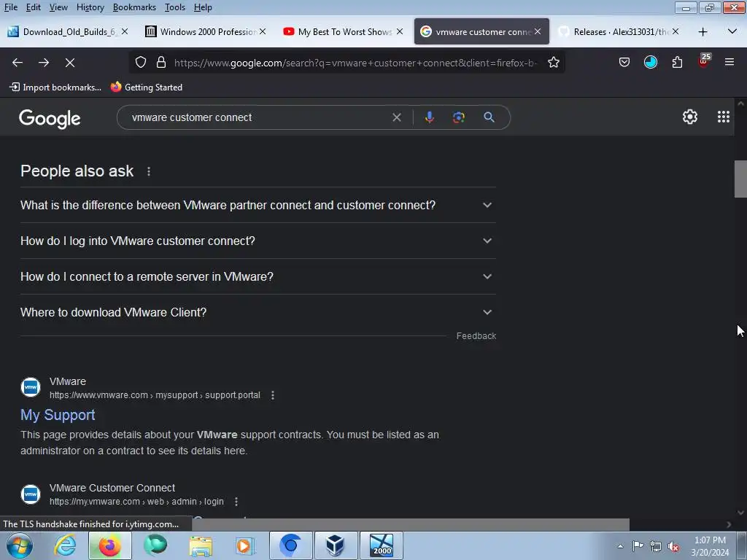Open the taskbar clock and date
This screenshot has height=560, width=747.
[x=710, y=546]
